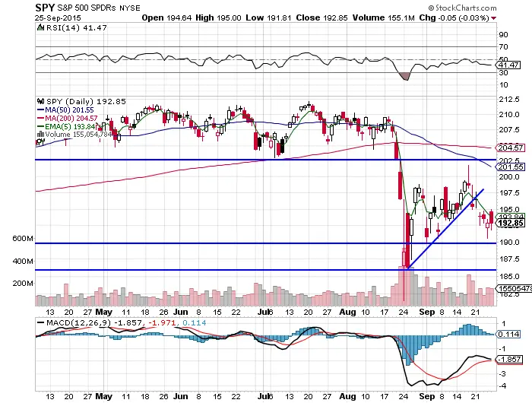This screenshot has width=532, height=403.
Task: Select the 'RSI(14) 41.47' panel label
Action: click(x=76, y=27)
